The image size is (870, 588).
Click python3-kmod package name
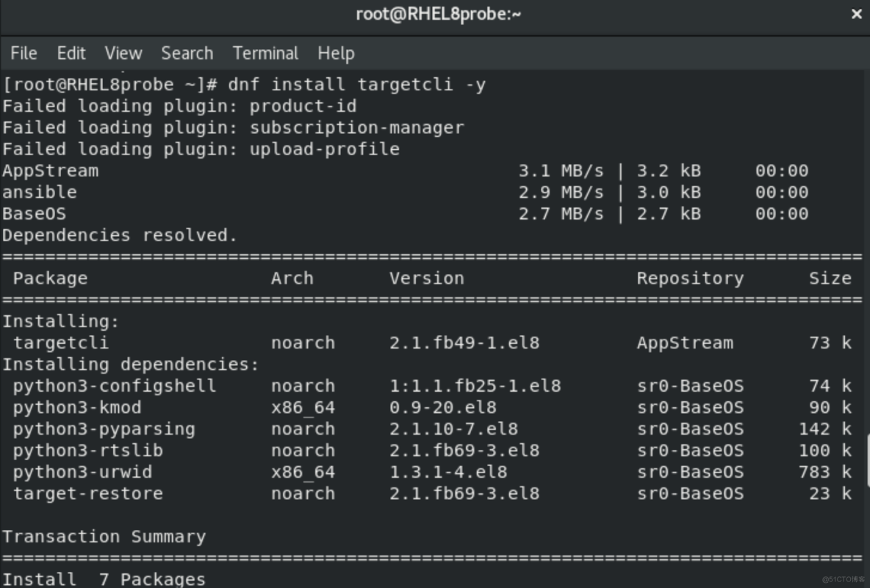point(76,407)
